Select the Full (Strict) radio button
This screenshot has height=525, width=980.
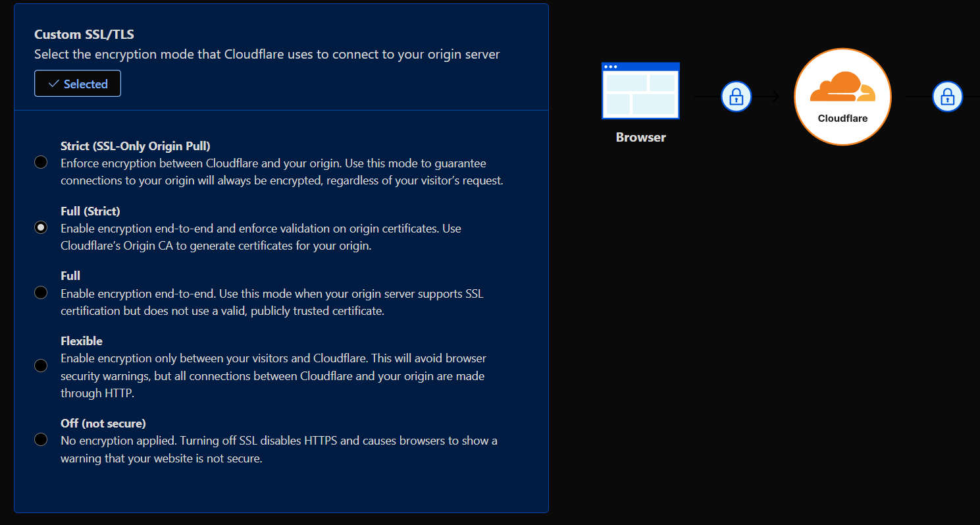tap(41, 227)
